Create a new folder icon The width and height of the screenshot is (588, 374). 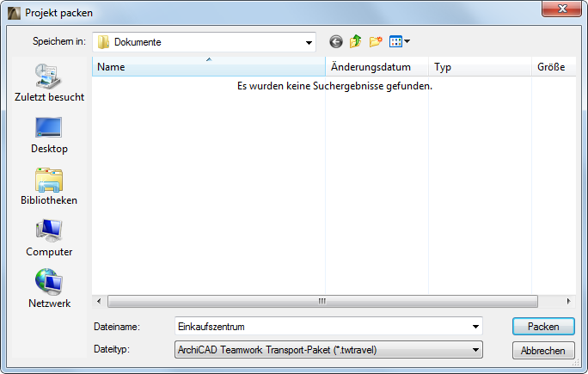pyautogui.click(x=376, y=41)
